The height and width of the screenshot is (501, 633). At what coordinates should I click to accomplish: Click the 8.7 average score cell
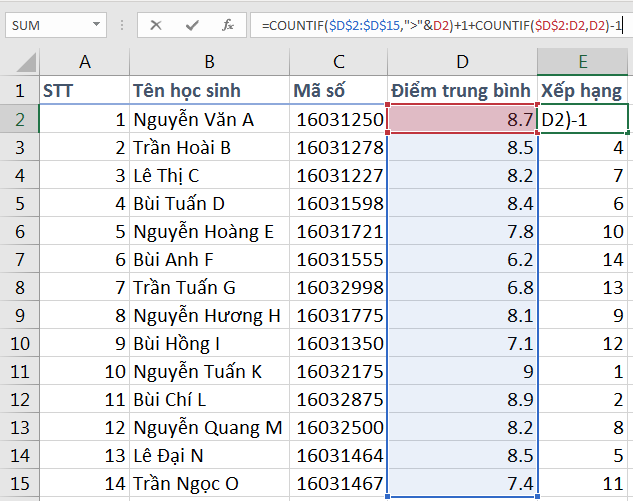click(462, 120)
